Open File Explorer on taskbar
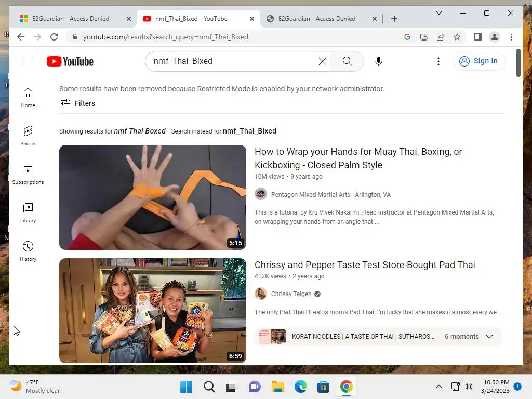The width and height of the screenshot is (532, 399). [x=277, y=387]
